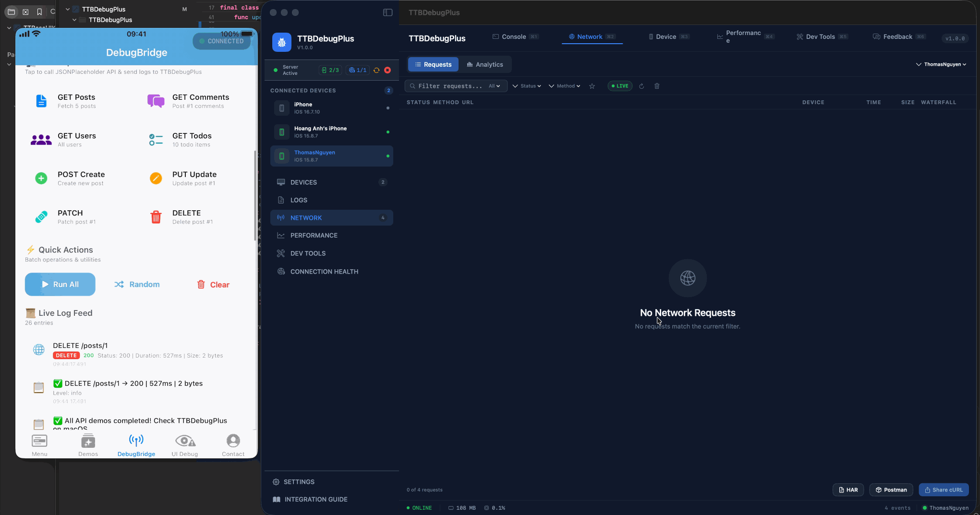Image resolution: width=980 pixels, height=515 pixels.
Task: Restart the debug server with the orange refresh icon
Action: tap(376, 70)
